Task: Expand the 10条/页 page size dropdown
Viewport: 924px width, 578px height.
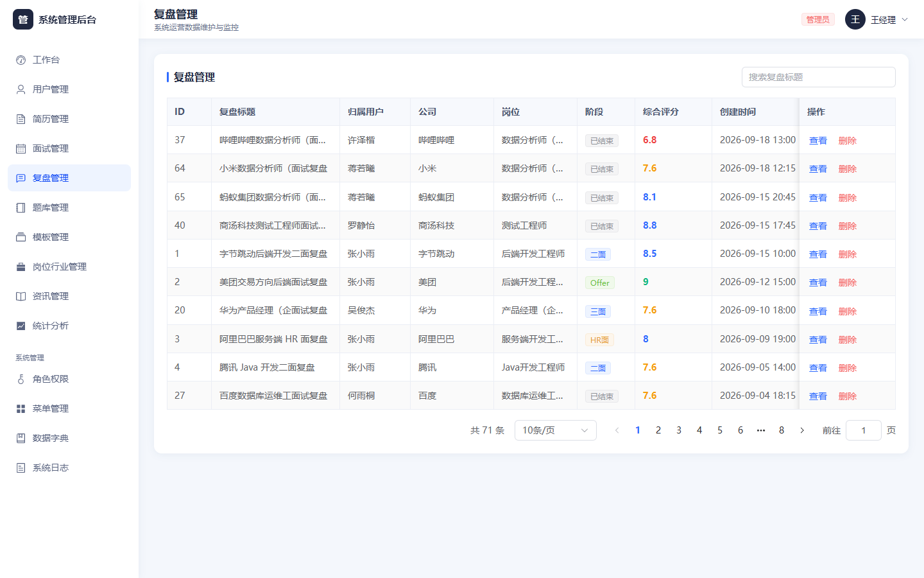Action: tap(556, 430)
